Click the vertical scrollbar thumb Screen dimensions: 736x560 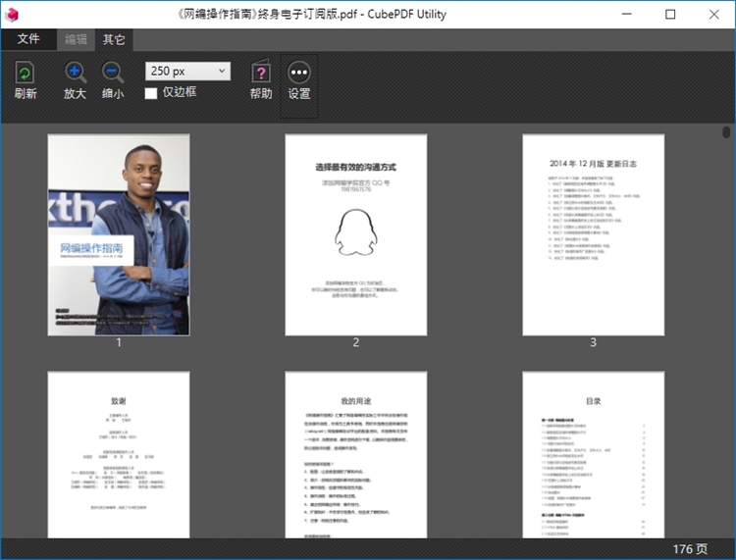pyautogui.click(x=726, y=131)
